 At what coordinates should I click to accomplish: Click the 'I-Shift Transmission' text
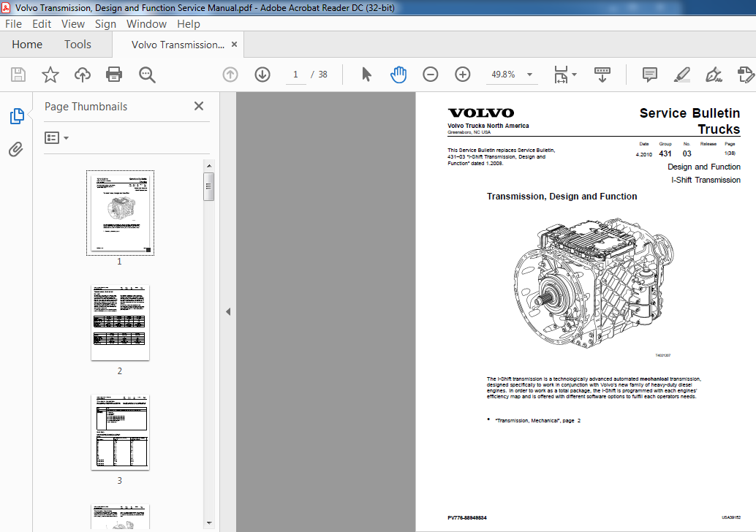(x=706, y=180)
